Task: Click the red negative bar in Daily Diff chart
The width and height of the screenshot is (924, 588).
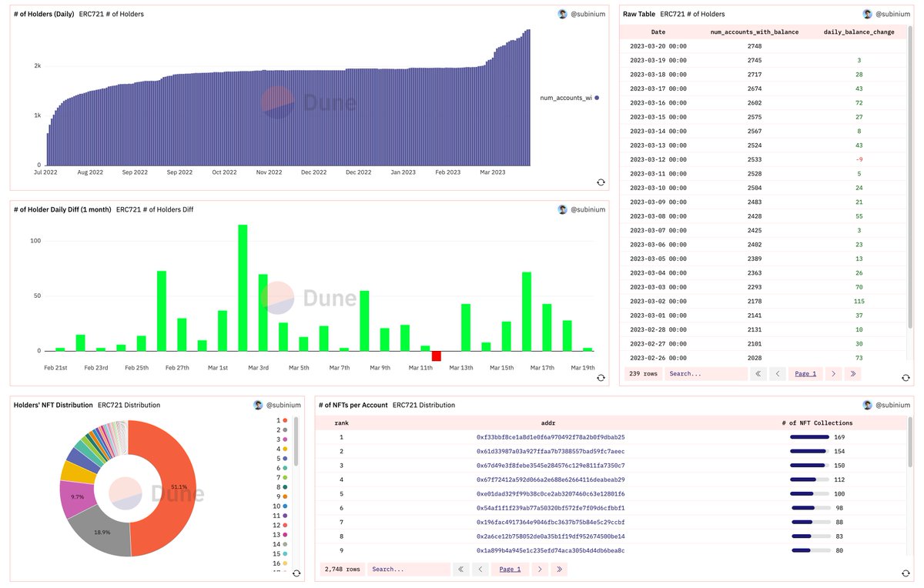Action: 437,356
